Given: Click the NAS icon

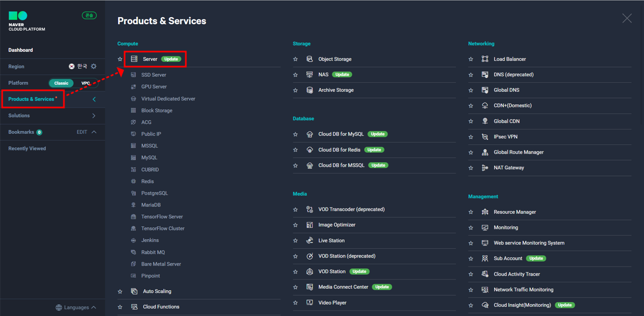Looking at the screenshot, I should [310, 74].
